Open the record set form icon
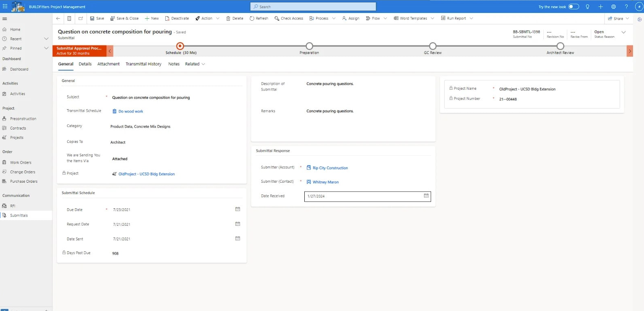 click(69, 18)
